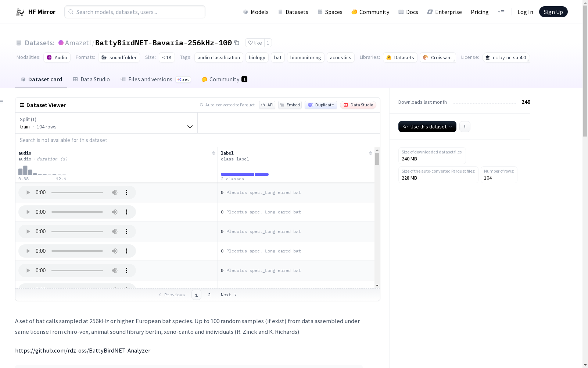Click the Sign Up button
The width and height of the screenshot is (588, 368).
click(x=553, y=12)
